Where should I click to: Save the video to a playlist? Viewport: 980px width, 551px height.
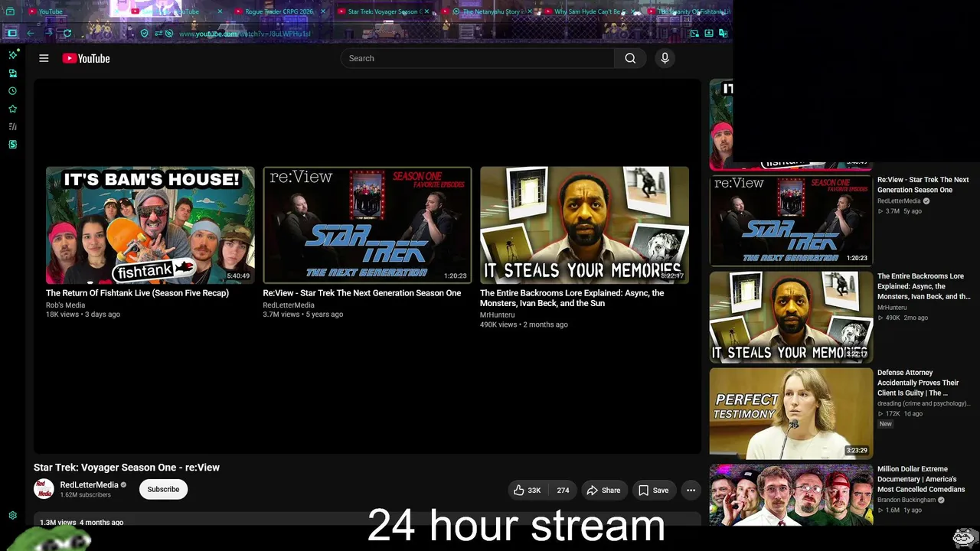point(653,491)
